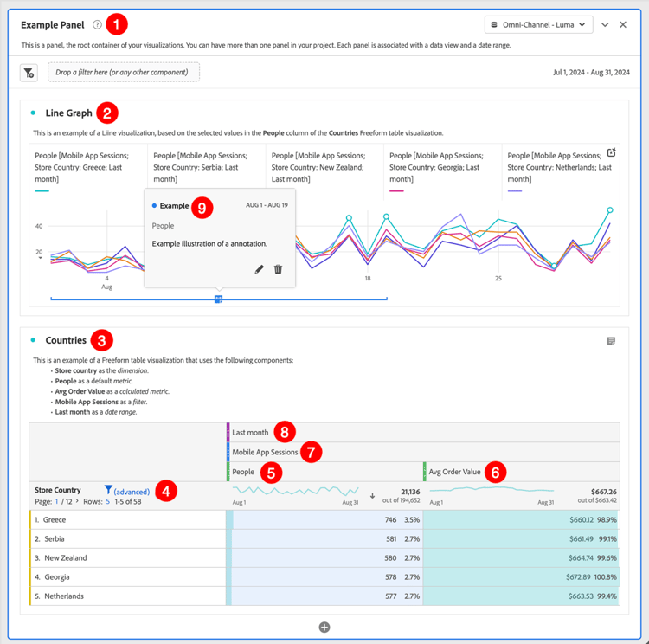Click the $667.26 Avg Order Value total
The height and width of the screenshot is (644, 649).
[x=604, y=492]
